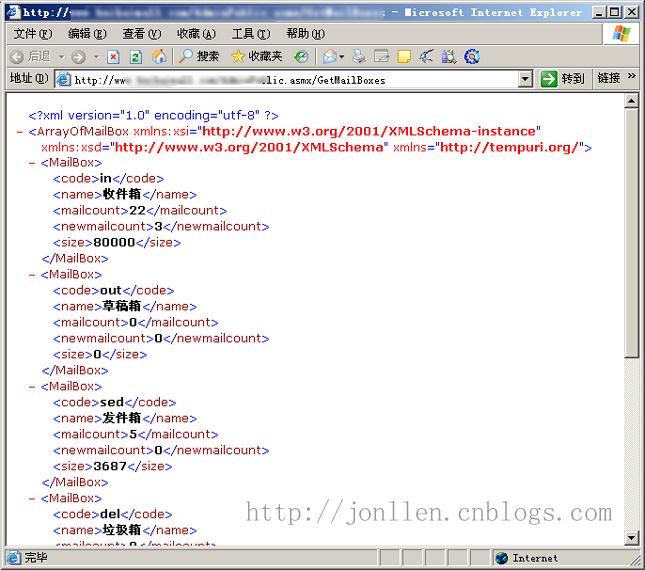Click the code value sed
Viewport: 645px width, 570px height.
coord(112,402)
